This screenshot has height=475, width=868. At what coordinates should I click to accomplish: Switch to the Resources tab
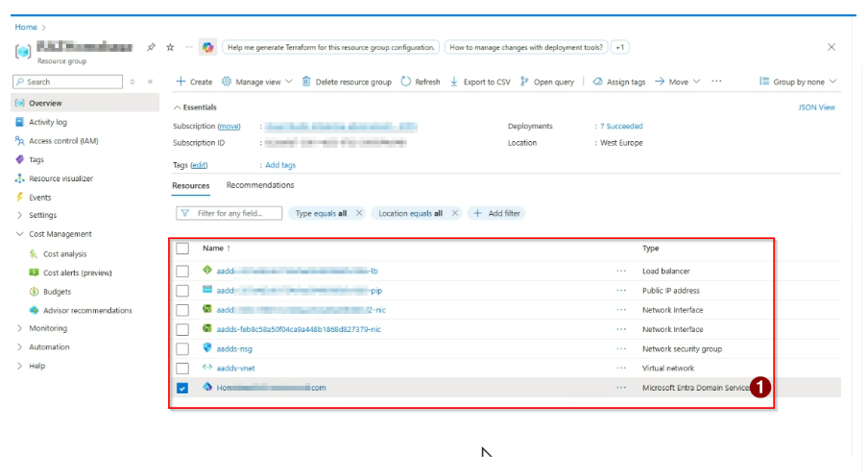pyautogui.click(x=190, y=186)
